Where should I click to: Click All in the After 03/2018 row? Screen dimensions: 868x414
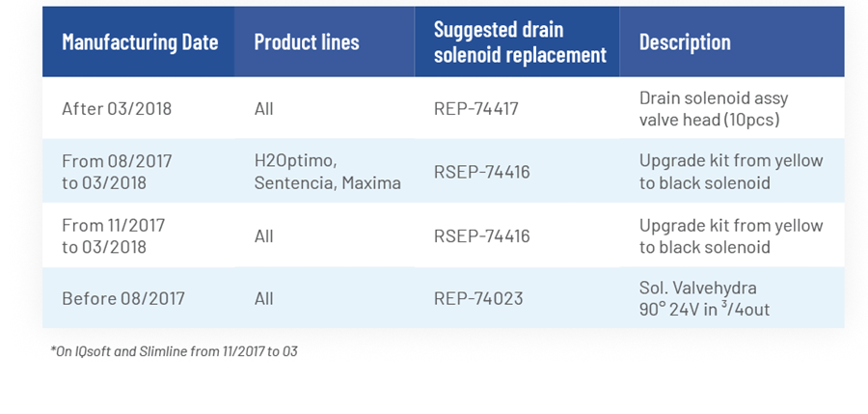(264, 109)
